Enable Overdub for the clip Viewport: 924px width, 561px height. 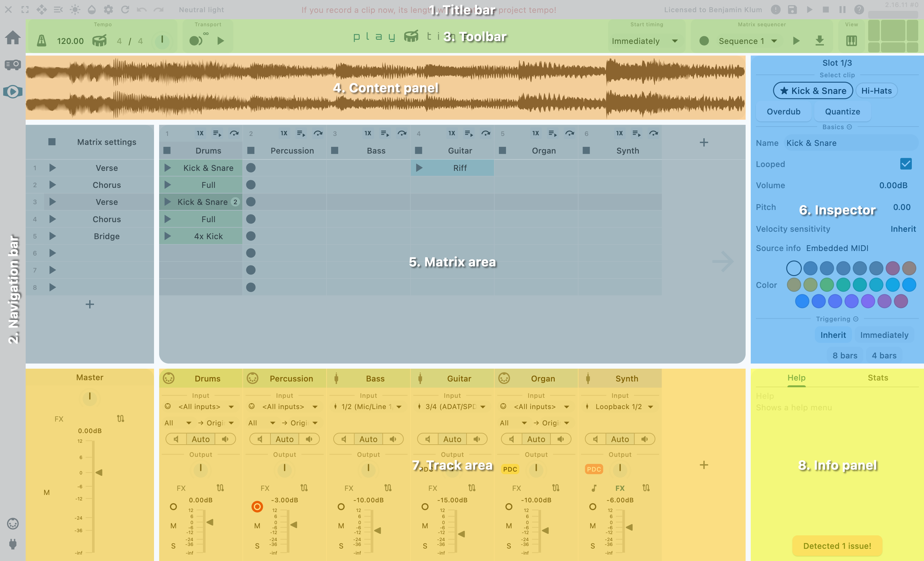click(783, 112)
